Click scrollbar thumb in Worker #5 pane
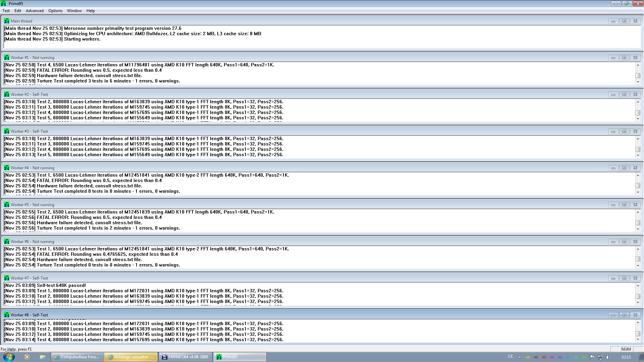The height and width of the screenshot is (362, 644). pyautogui.click(x=638, y=223)
